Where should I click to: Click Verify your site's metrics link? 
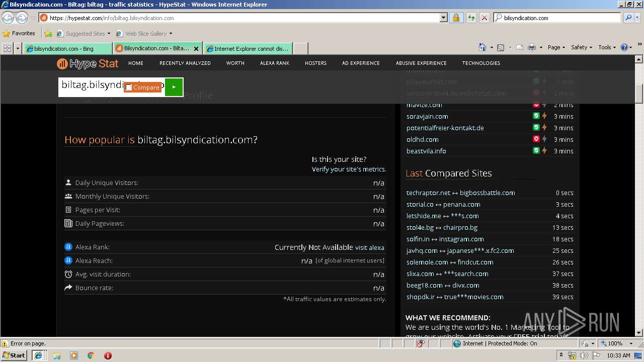click(x=349, y=169)
